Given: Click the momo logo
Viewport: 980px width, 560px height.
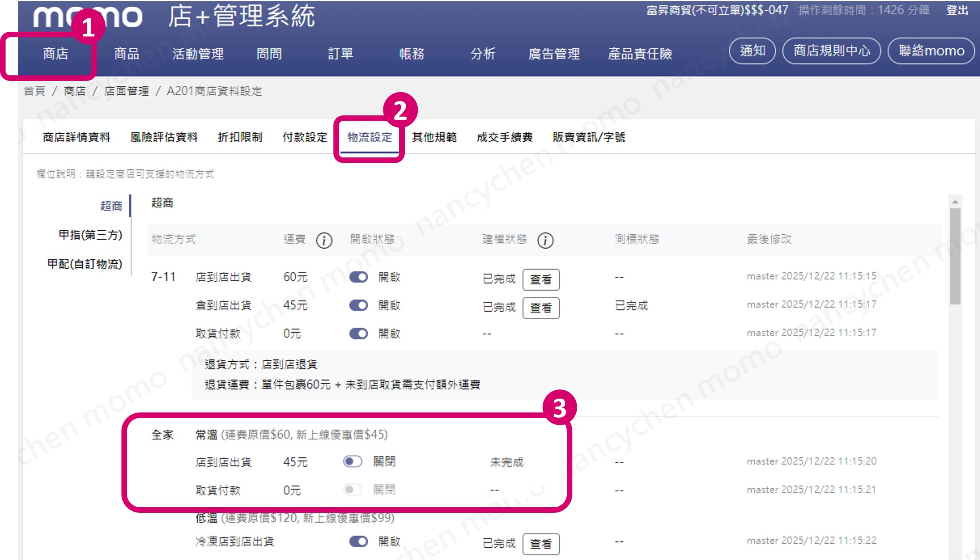Looking at the screenshot, I should click(x=88, y=17).
